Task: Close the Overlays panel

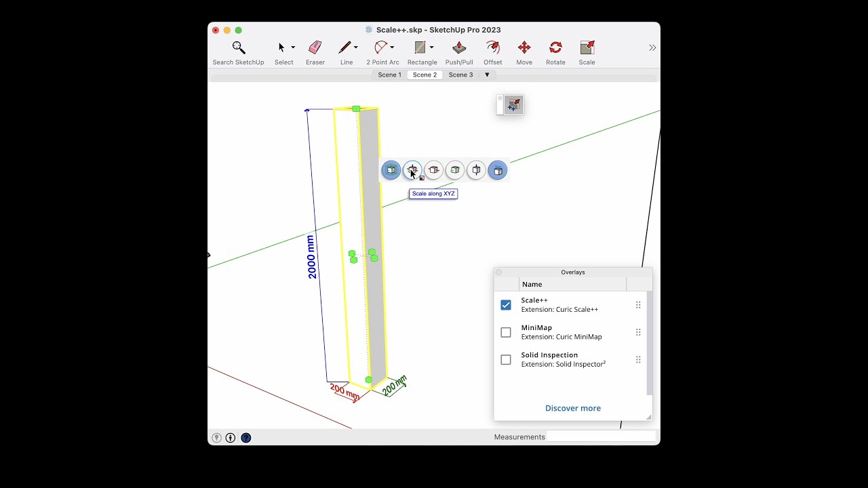Action: (499, 272)
